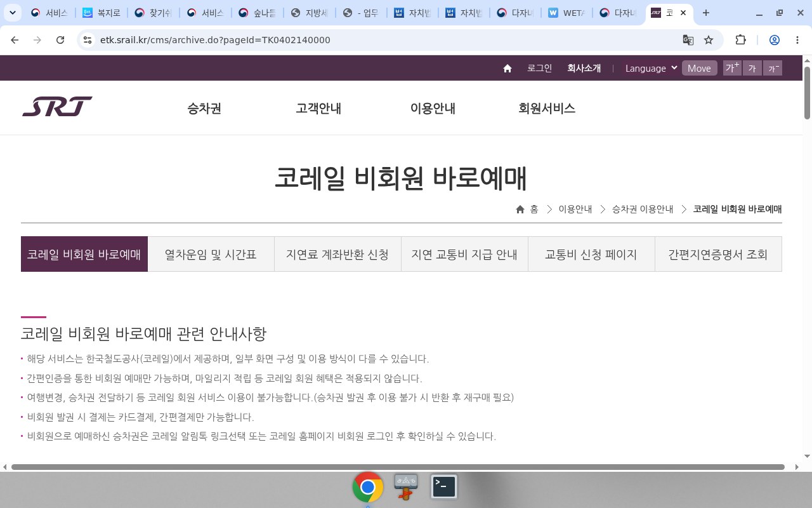
Task: Click scroll-down arrow of vertical scrollbar
Action: [807, 456]
